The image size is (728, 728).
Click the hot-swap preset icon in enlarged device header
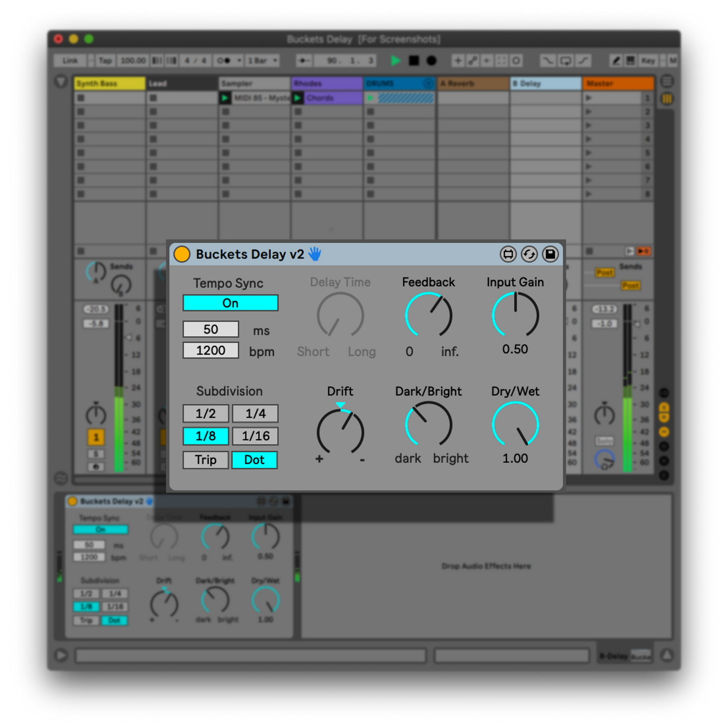tap(529, 254)
